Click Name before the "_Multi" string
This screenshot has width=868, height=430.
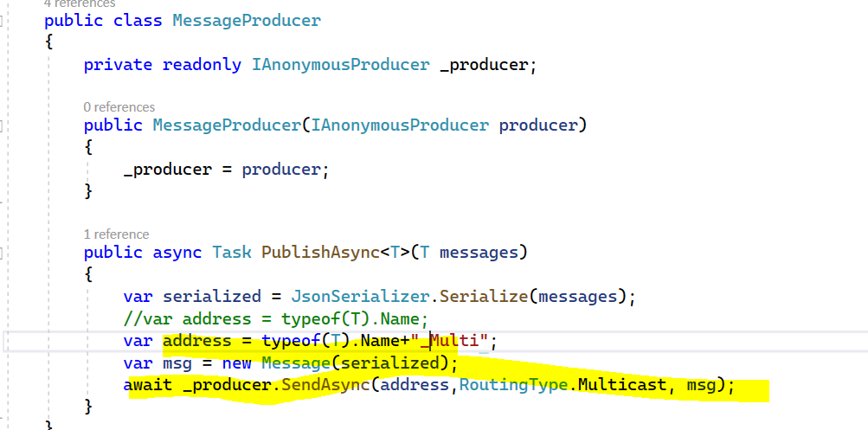[x=380, y=341]
